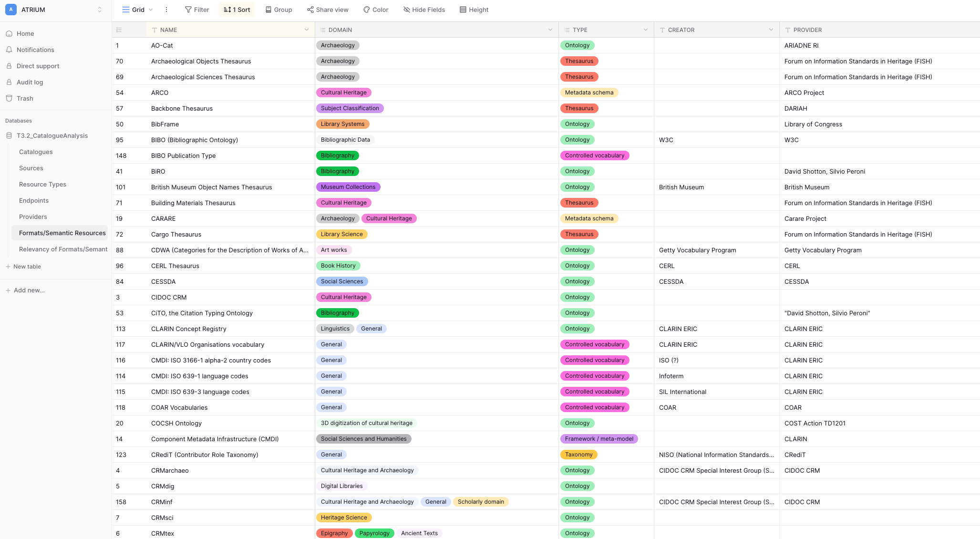Open the Sort options
Image resolution: width=980 pixels, height=539 pixels.
(x=237, y=10)
